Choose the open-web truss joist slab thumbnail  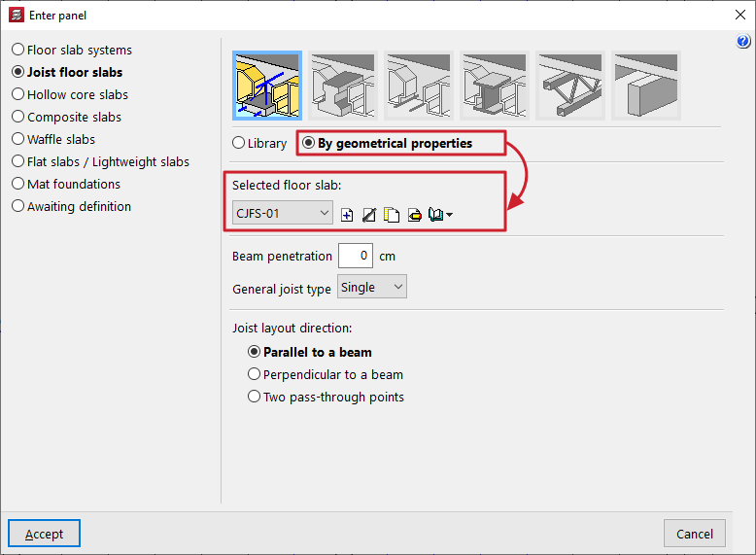[x=569, y=86]
